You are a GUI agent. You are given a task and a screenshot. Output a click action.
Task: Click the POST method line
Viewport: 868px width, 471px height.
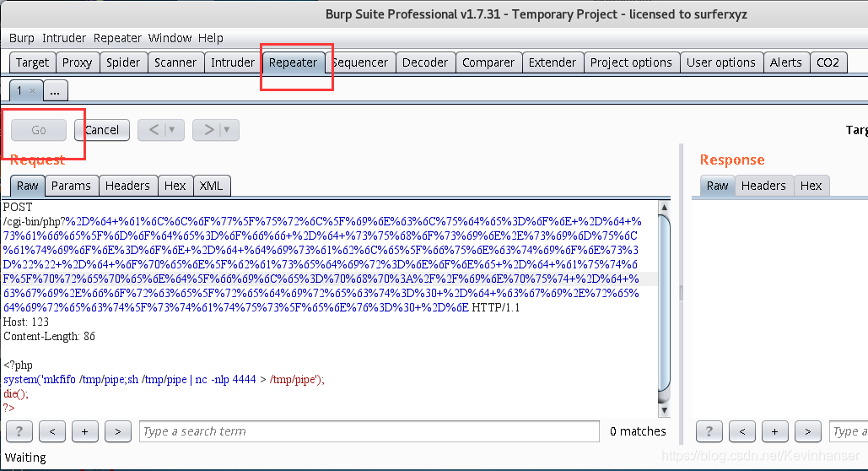point(18,208)
